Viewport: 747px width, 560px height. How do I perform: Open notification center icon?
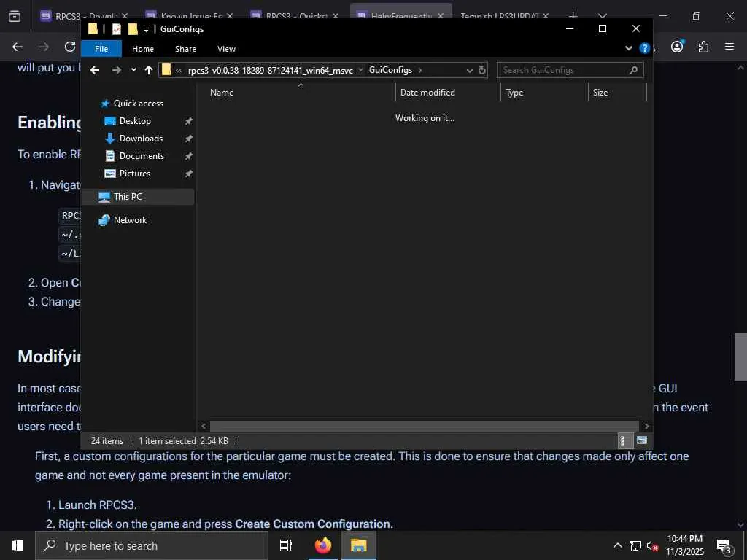click(x=724, y=546)
